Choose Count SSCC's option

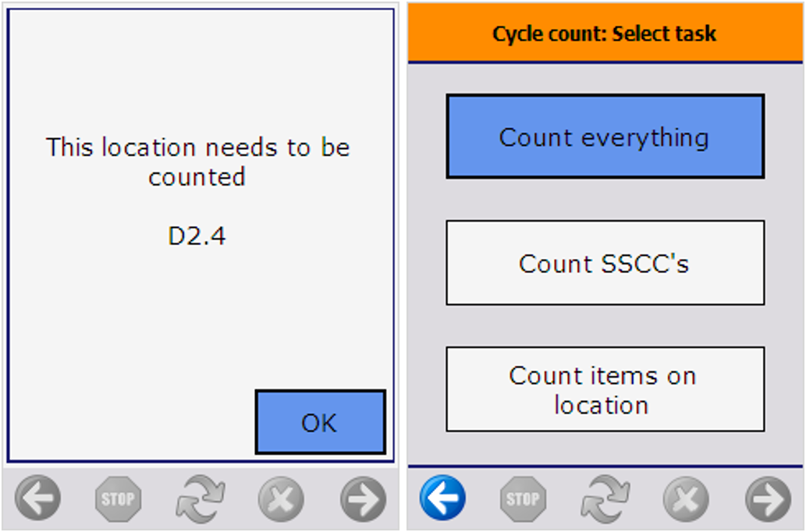pos(605,263)
